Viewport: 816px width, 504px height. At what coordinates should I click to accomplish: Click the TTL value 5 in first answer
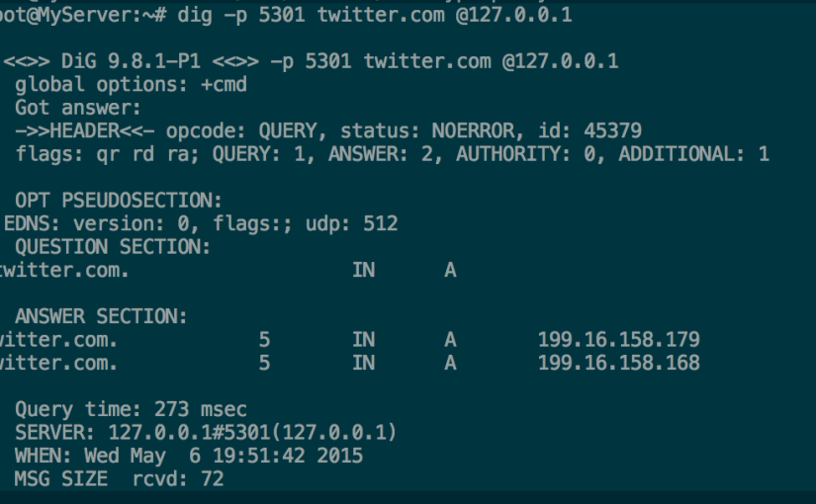(264, 340)
